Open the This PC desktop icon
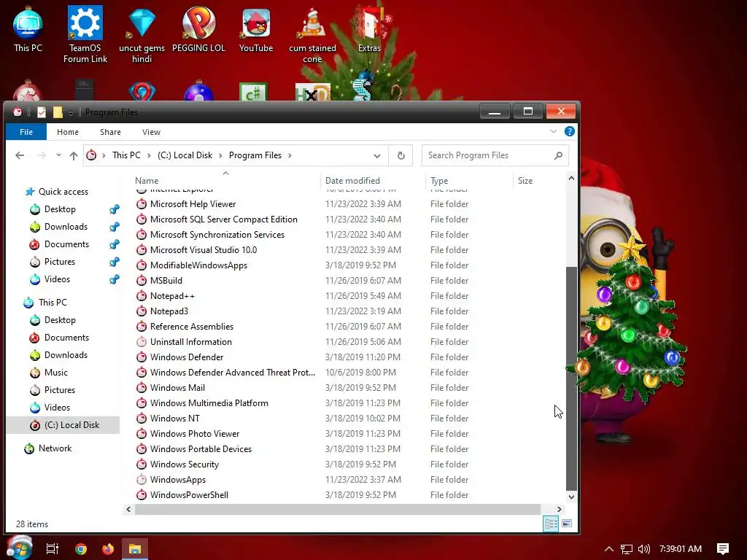 click(x=28, y=29)
